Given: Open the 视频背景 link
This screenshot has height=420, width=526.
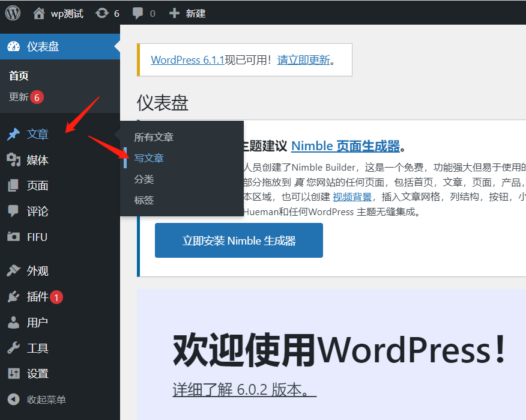Looking at the screenshot, I should [352, 196].
